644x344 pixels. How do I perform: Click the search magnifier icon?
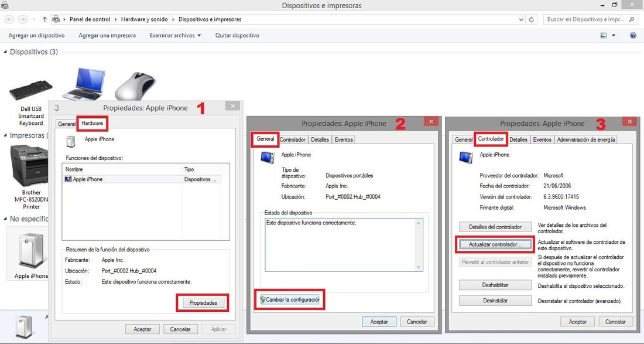(632, 19)
